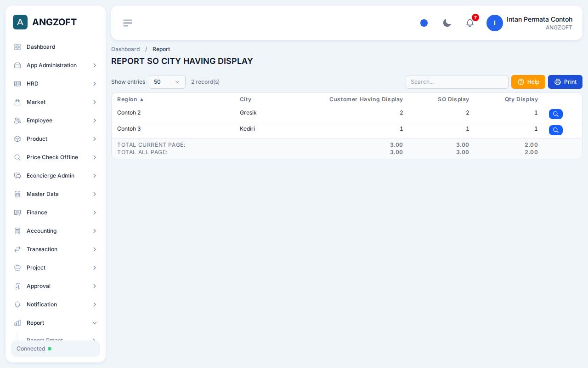Focus the Search input field
Image resolution: width=588 pixels, height=368 pixels.
click(457, 82)
